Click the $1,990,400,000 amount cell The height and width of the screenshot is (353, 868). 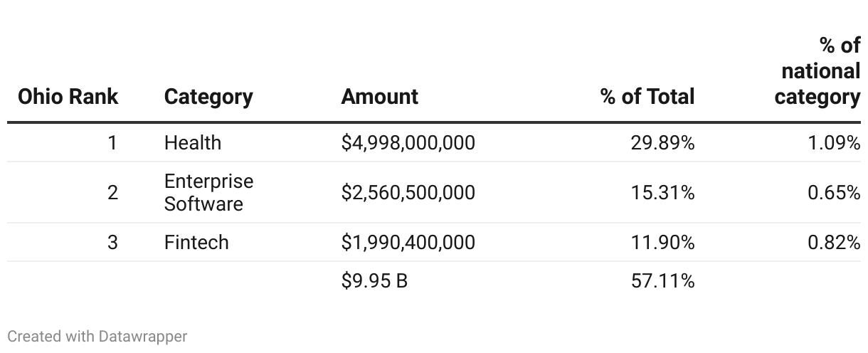[x=408, y=243]
